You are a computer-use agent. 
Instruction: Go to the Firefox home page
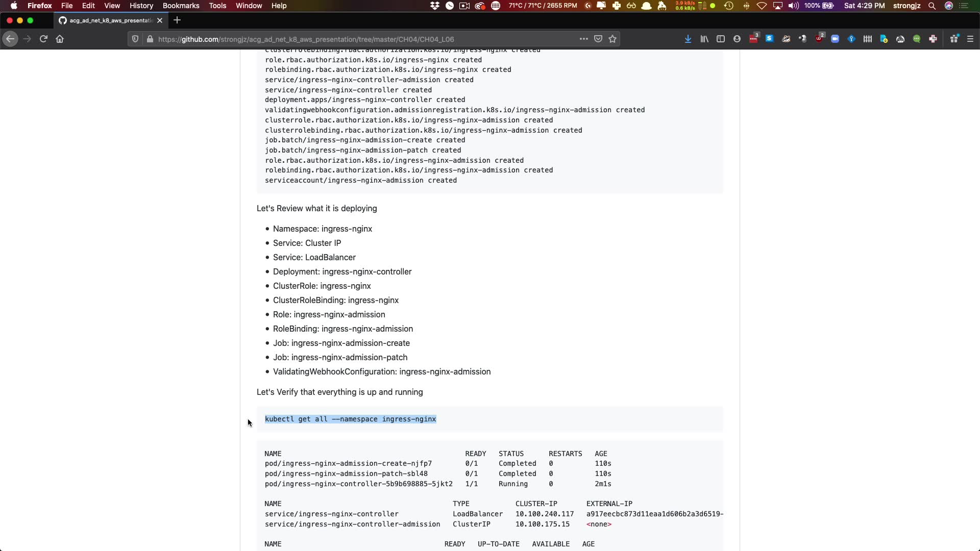click(60, 39)
